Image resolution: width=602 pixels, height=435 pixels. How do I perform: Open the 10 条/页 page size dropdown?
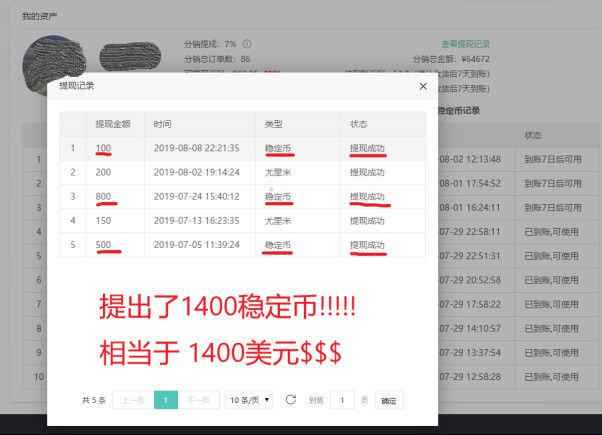249,400
